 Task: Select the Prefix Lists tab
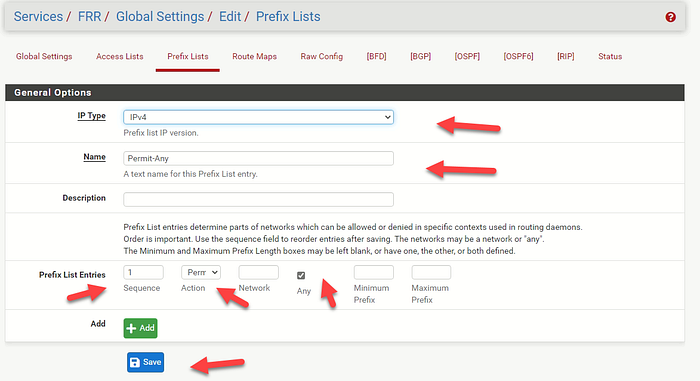(188, 56)
